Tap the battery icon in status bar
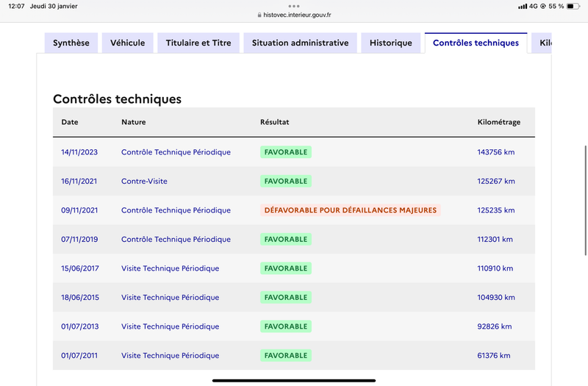588x386 pixels. (x=573, y=7)
